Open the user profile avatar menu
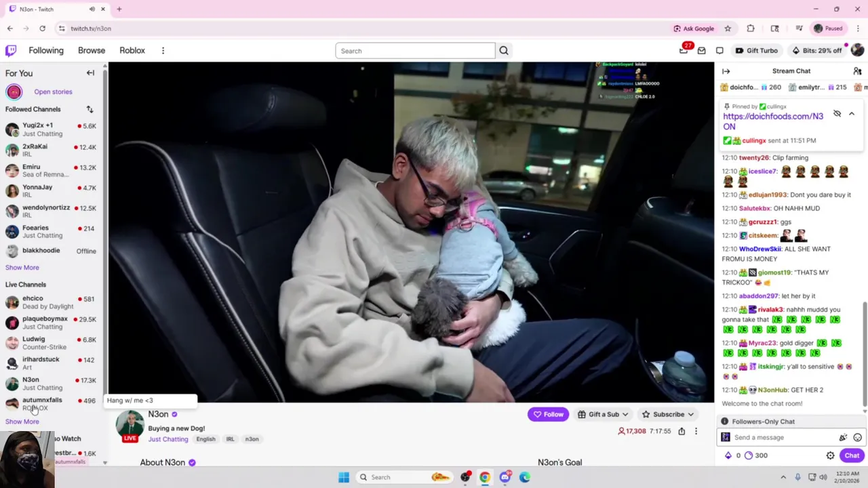 [x=857, y=50]
